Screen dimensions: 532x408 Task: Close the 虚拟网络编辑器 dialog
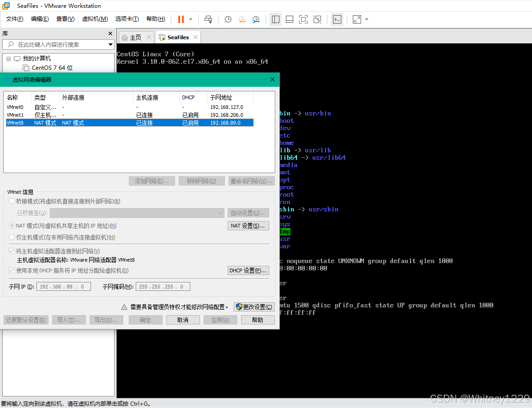pyautogui.click(x=272, y=79)
